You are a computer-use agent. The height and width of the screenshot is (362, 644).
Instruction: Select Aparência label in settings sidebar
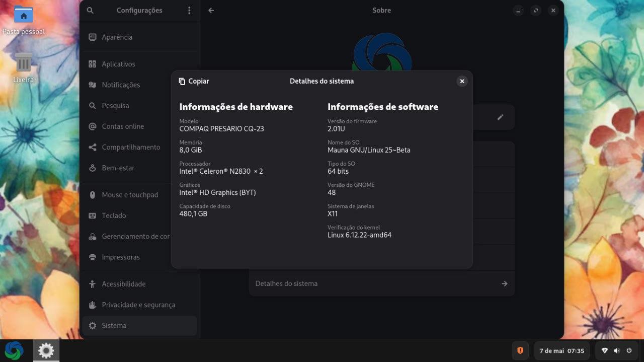117,37
